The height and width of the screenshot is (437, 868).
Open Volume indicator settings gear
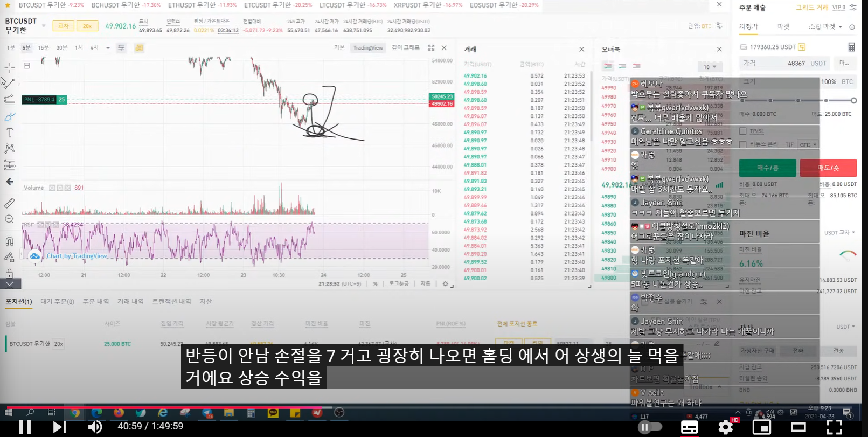pos(60,188)
